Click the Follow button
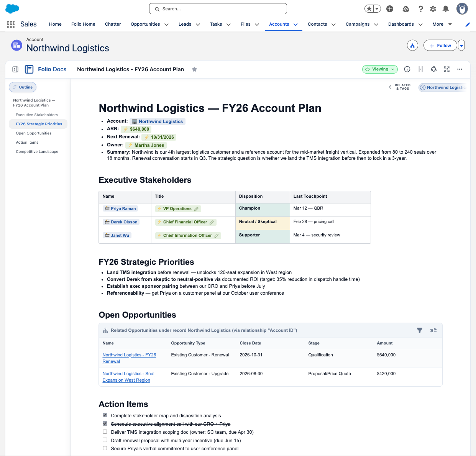This screenshot has width=476, height=456. click(440, 45)
